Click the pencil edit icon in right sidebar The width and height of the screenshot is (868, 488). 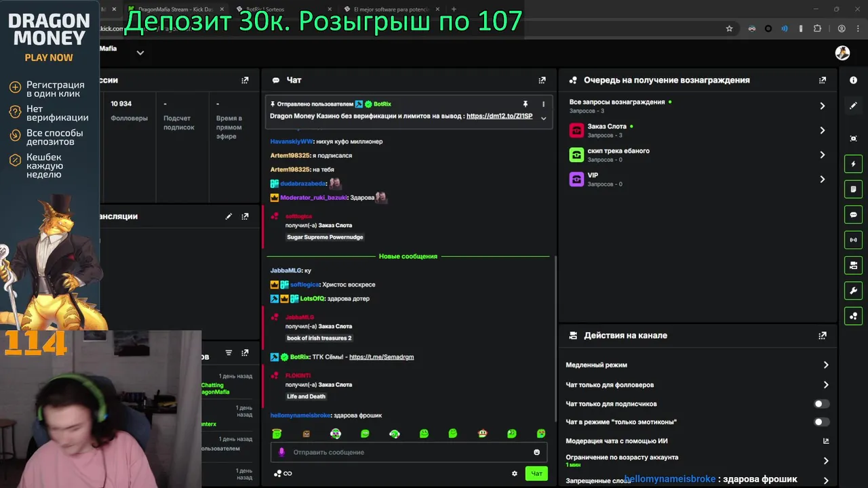coord(854,106)
